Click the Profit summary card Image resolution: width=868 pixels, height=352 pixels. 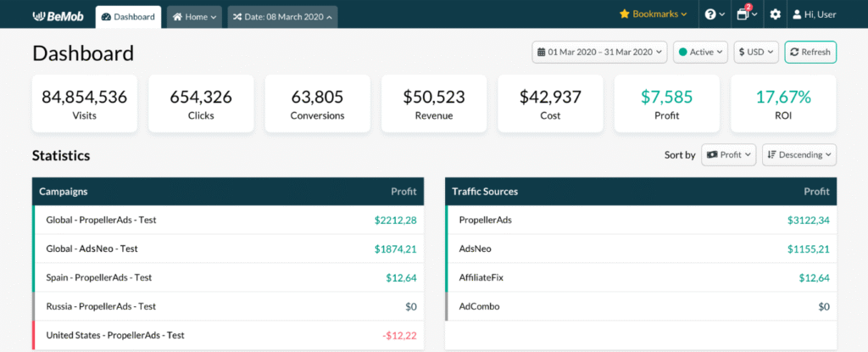(x=666, y=103)
